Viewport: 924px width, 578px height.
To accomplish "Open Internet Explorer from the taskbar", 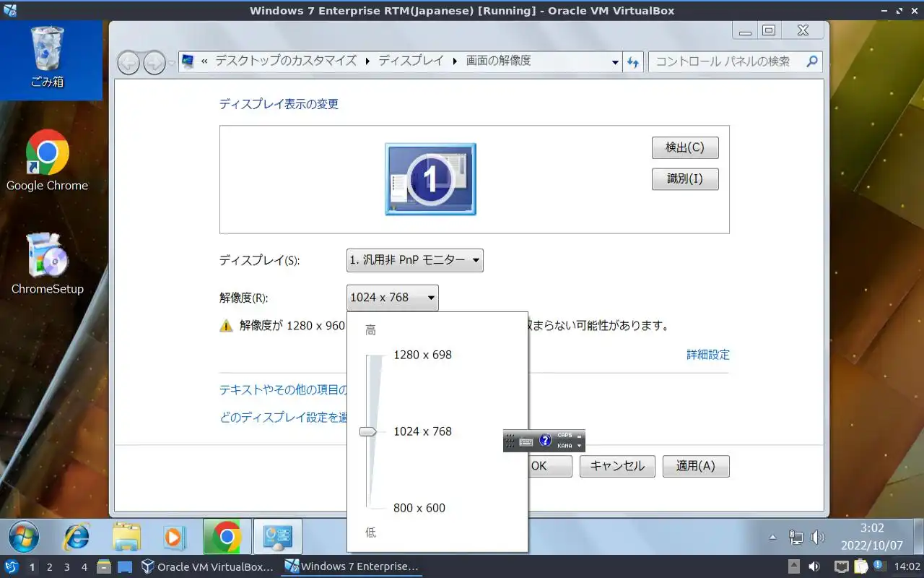I will [x=77, y=537].
